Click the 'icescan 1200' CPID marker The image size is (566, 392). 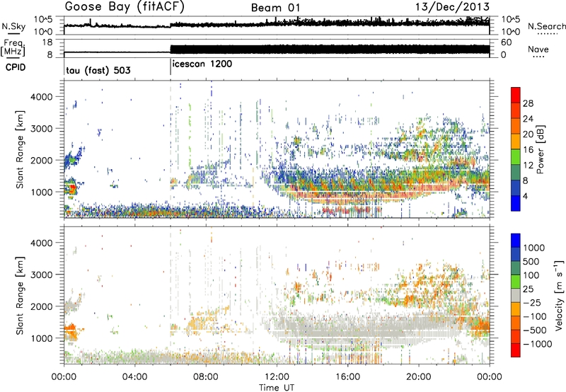[202, 64]
